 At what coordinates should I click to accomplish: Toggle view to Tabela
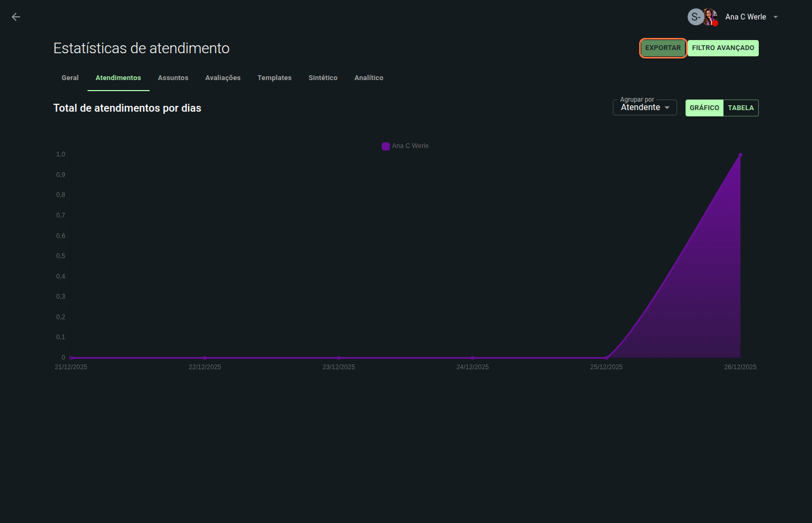(740, 108)
